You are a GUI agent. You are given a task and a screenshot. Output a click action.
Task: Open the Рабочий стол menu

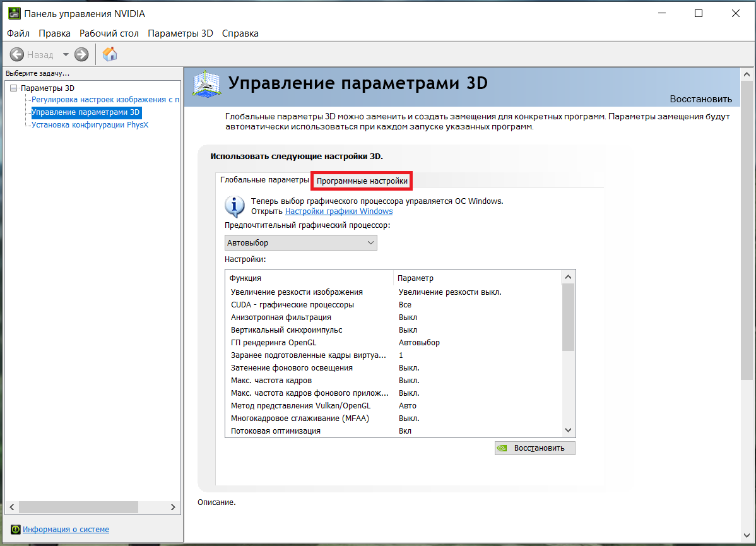tap(109, 33)
